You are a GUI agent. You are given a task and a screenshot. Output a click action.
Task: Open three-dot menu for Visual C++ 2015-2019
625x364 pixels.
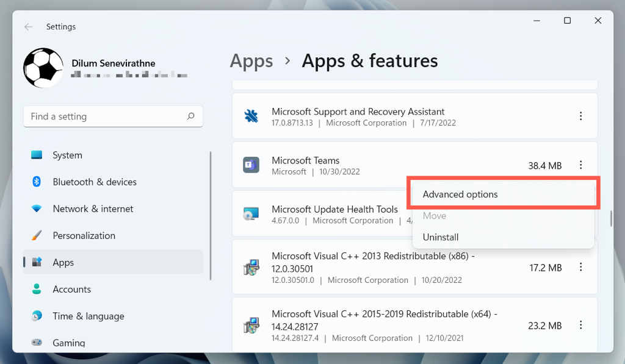[580, 326]
